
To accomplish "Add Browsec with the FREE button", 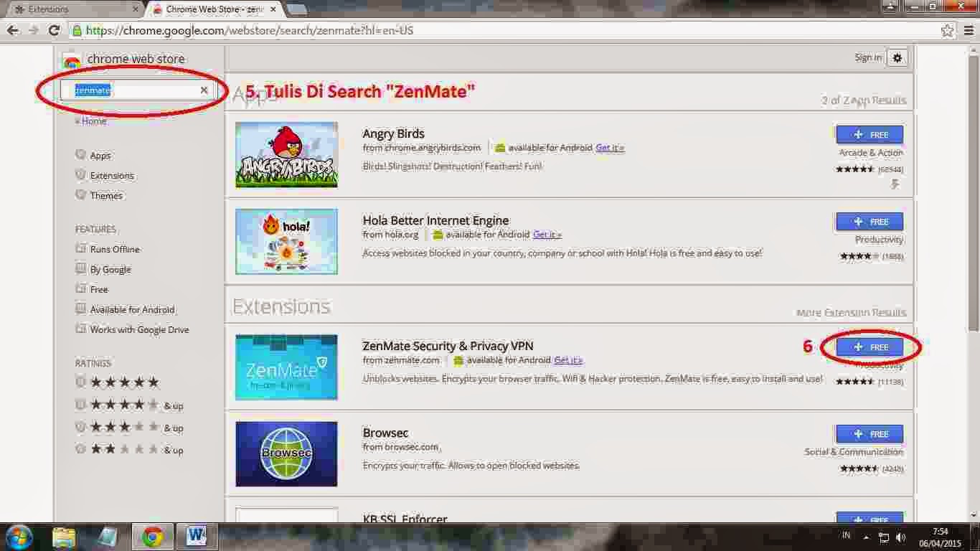I will [x=870, y=433].
